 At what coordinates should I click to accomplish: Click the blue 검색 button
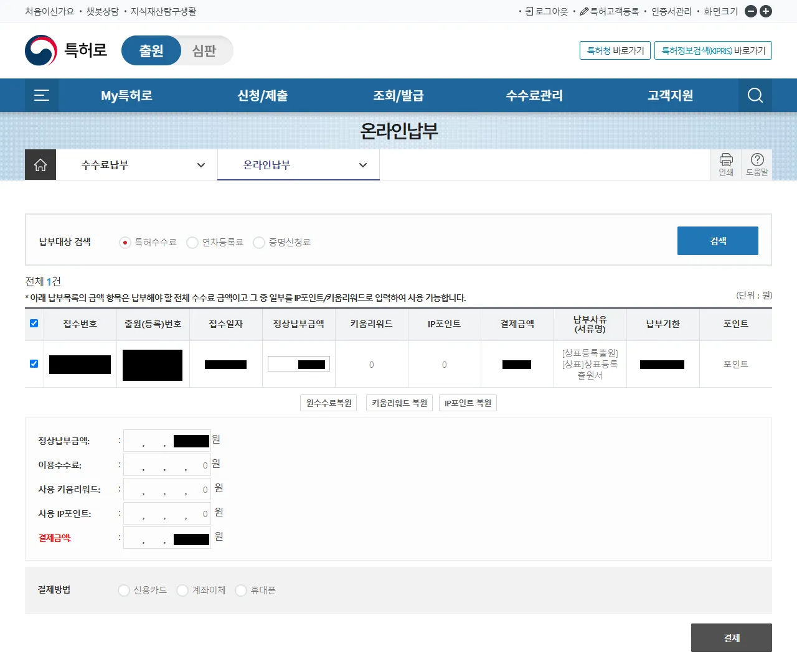click(x=717, y=241)
